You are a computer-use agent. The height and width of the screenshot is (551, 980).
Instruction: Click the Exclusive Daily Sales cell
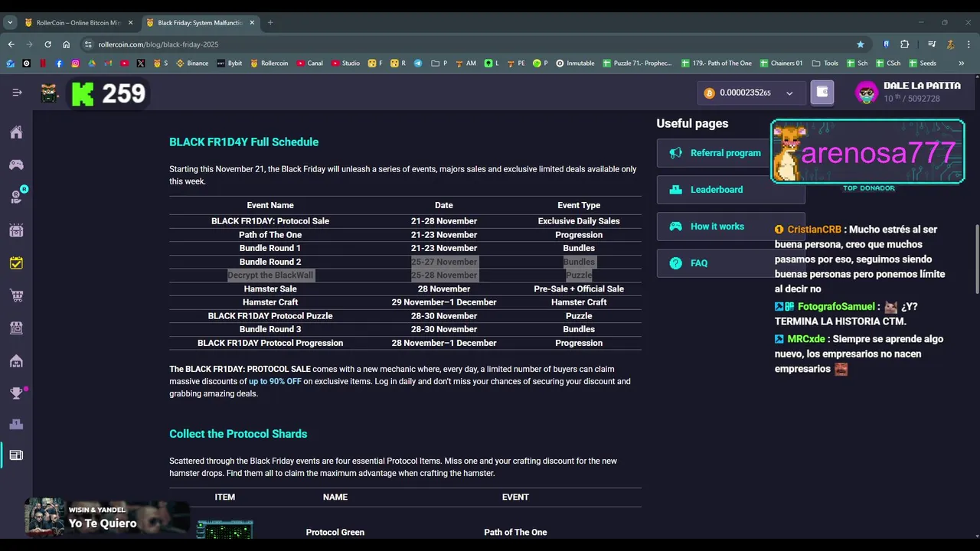(579, 221)
